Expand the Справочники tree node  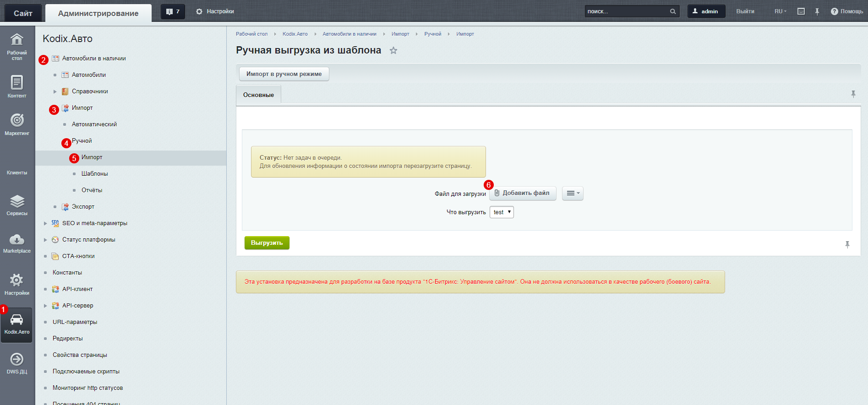55,92
